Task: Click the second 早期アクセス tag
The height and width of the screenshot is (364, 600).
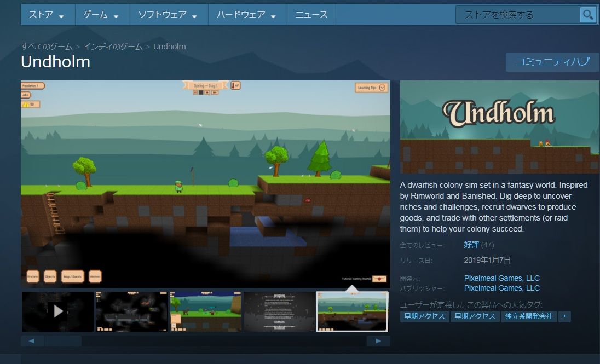Action: [x=475, y=316]
